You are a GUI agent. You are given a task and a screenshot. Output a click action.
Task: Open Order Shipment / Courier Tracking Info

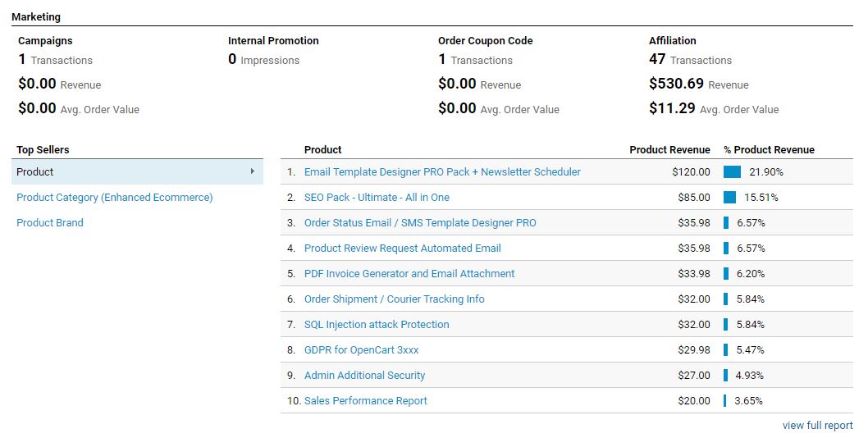coord(394,299)
